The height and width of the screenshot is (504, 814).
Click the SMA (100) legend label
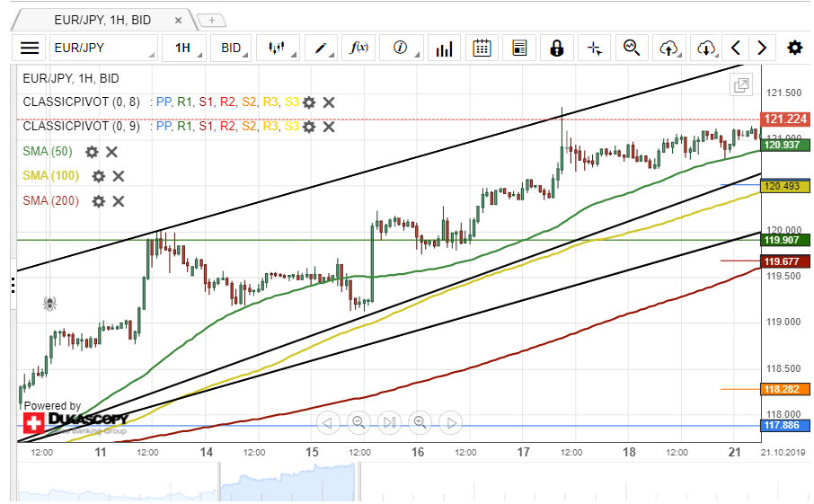point(50,176)
